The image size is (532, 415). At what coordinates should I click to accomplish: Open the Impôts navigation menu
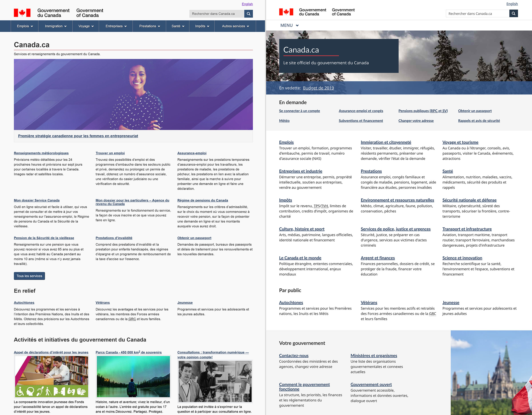[x=202, y=26]
